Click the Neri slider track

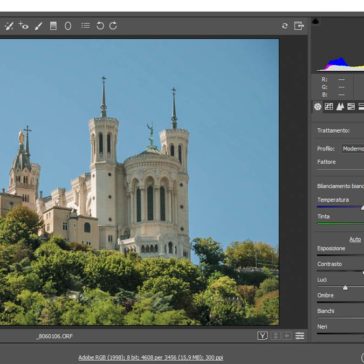tap(340, 333)
